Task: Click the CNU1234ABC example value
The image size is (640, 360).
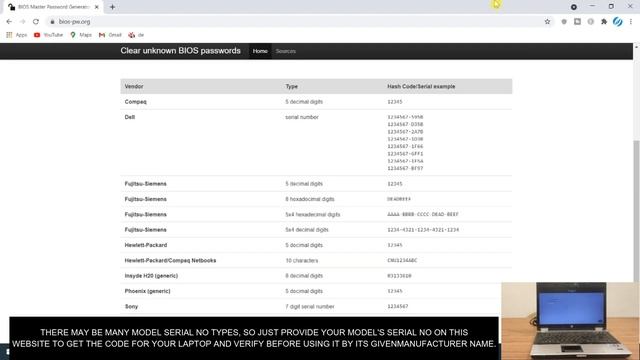Action: pos(402,260)
